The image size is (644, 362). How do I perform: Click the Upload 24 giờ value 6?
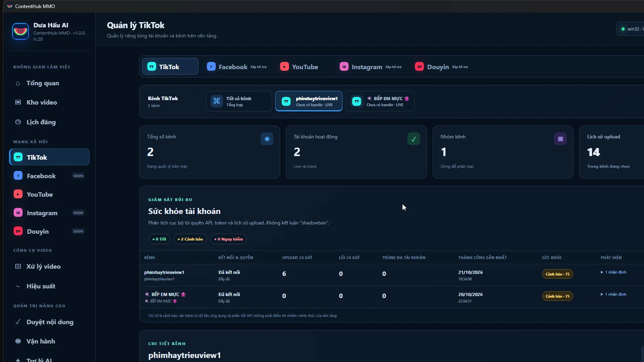click(x=284, y=274)
